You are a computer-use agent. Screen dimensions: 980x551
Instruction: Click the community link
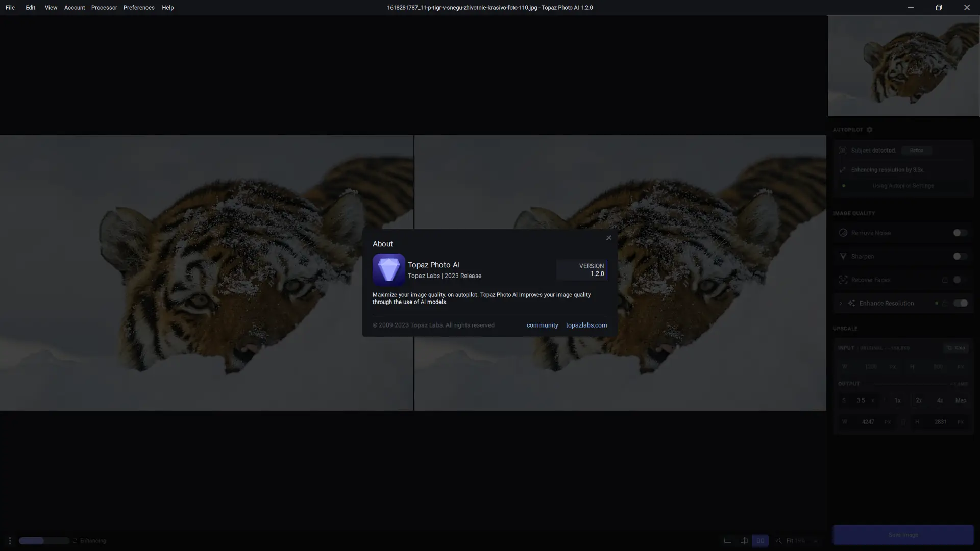coord(542,325)
